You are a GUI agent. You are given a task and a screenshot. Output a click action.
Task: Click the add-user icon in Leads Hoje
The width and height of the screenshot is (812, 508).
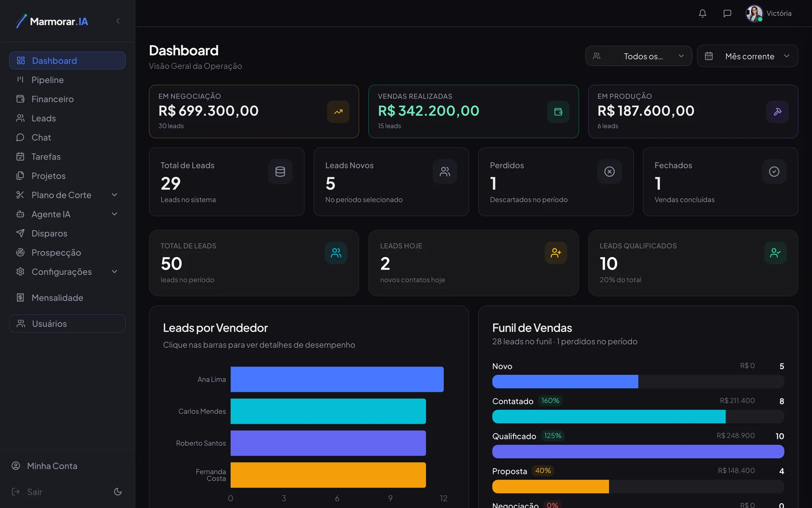[x=556, y=253]
